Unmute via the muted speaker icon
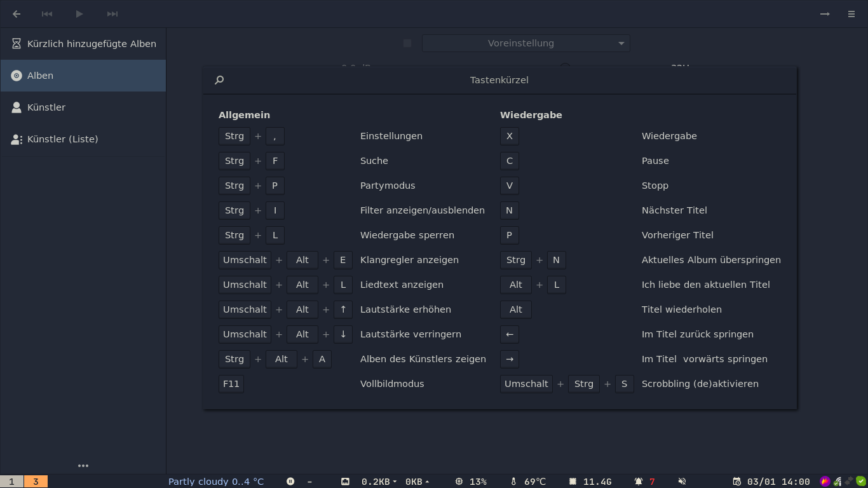Image resolution: width=868 pixels, height=488 pixels. click(682, 482)
